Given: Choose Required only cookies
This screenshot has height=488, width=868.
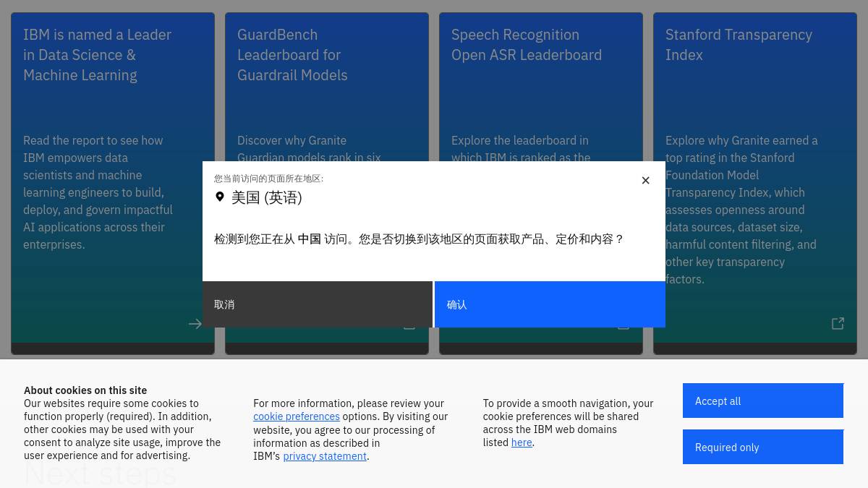Looking at the screenshot, I should click(763, 447).
